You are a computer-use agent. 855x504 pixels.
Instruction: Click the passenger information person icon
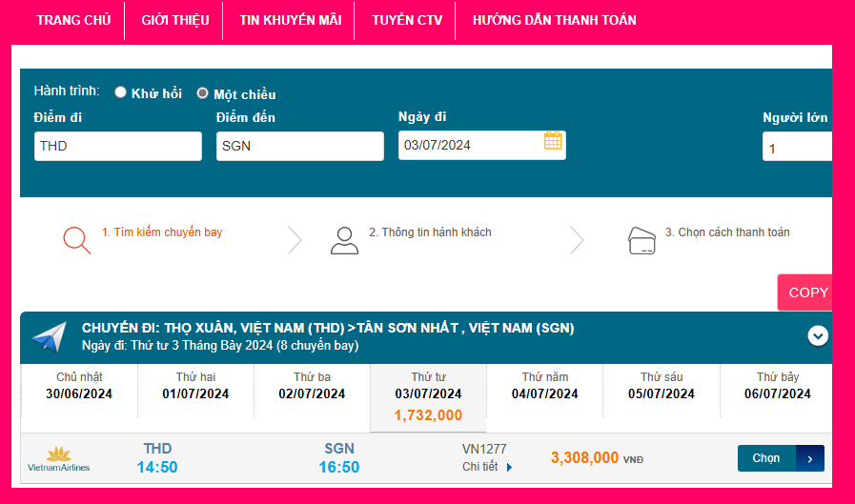(344, 240)
